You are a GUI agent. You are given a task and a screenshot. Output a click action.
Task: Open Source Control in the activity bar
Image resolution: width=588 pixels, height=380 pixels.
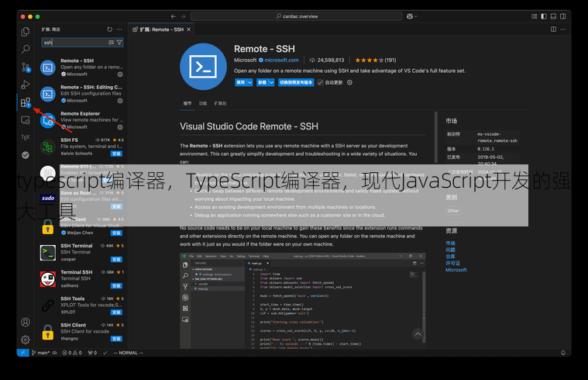click(x=25, y=67)
